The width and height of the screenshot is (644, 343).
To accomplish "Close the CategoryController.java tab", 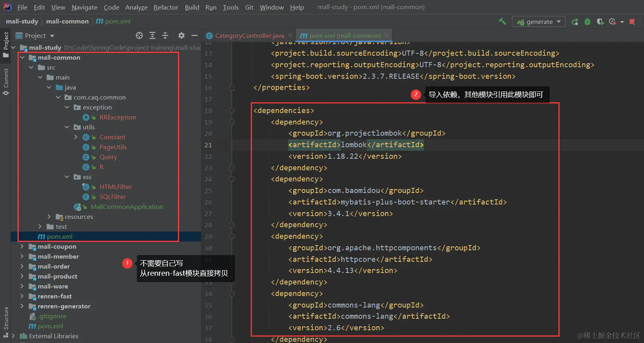I will click(x=290, y=35).
